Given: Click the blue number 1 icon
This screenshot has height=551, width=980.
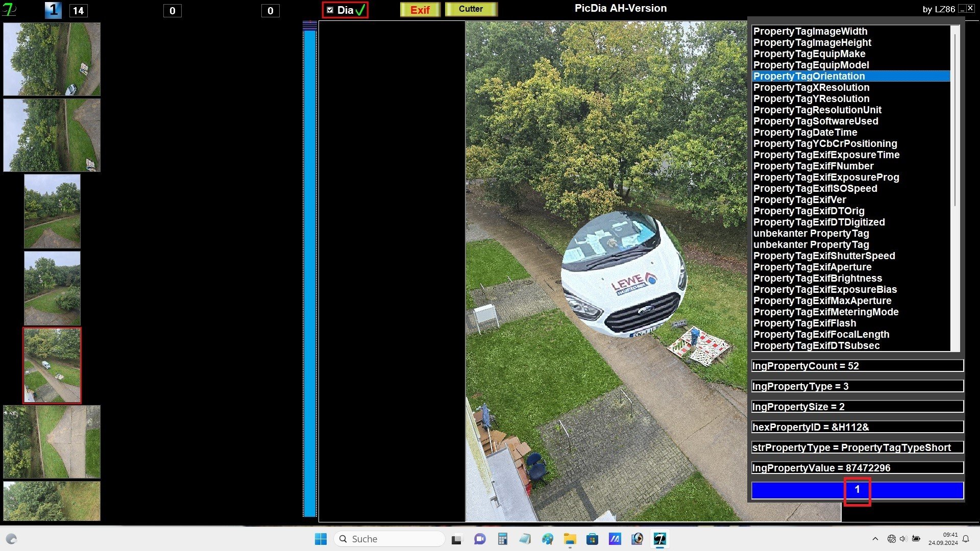Looking at the screenshot, I should 53,10.
